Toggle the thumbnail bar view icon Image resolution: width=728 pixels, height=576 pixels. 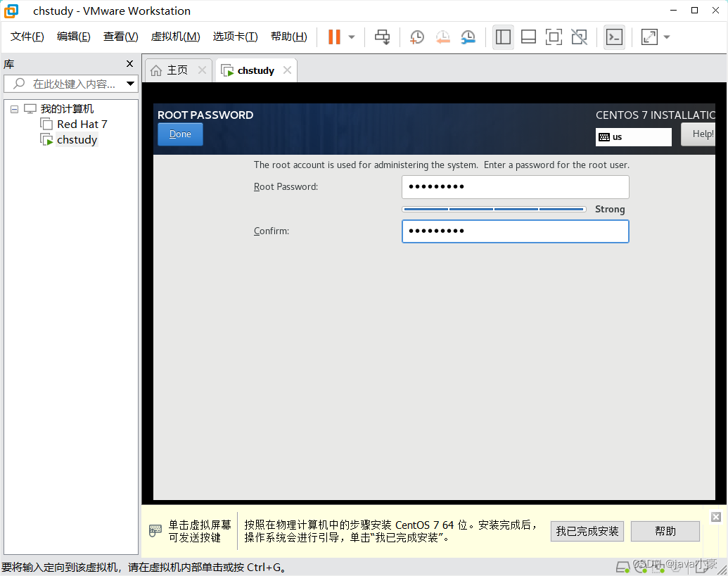tap(528, 37)
